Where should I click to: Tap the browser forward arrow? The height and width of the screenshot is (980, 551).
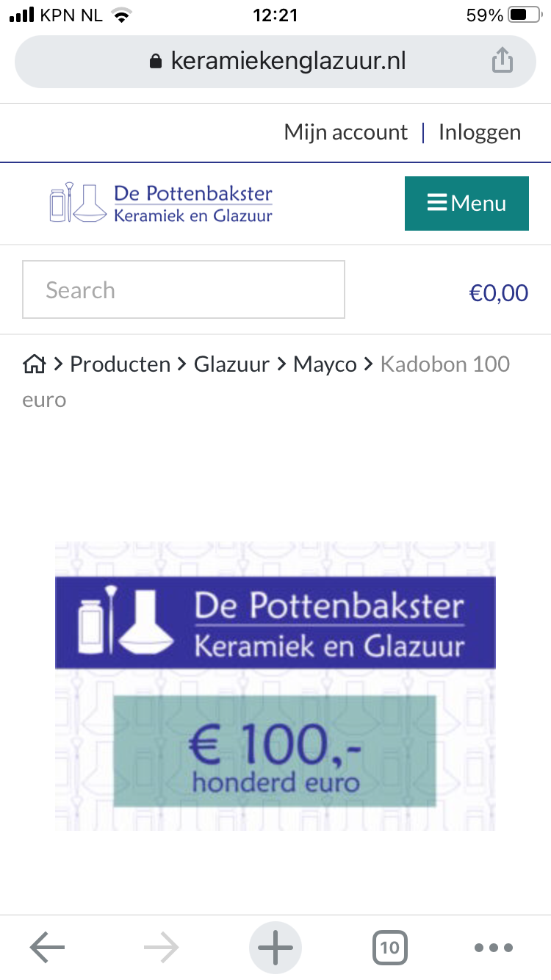(x=162, y=948)
